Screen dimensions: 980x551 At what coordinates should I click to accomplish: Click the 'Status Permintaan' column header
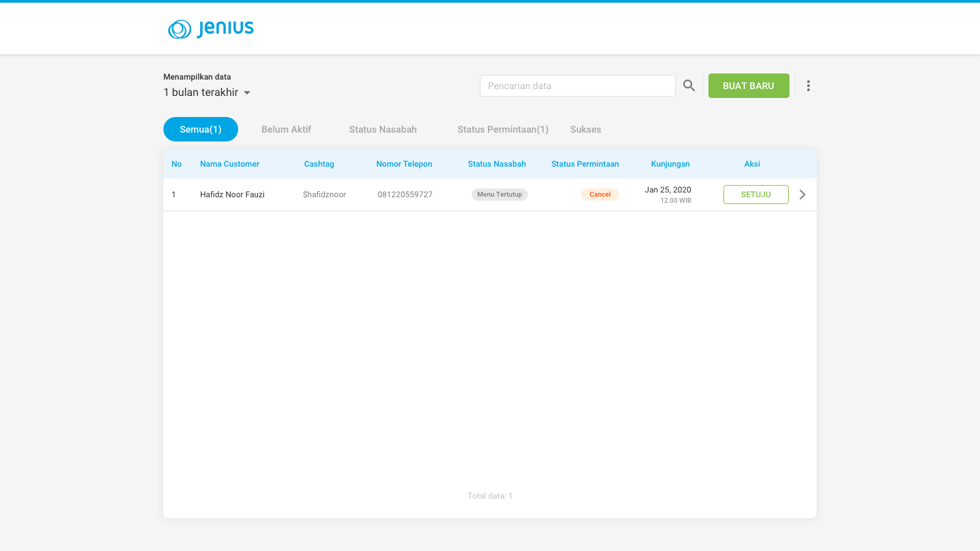(x=585, y=164)
